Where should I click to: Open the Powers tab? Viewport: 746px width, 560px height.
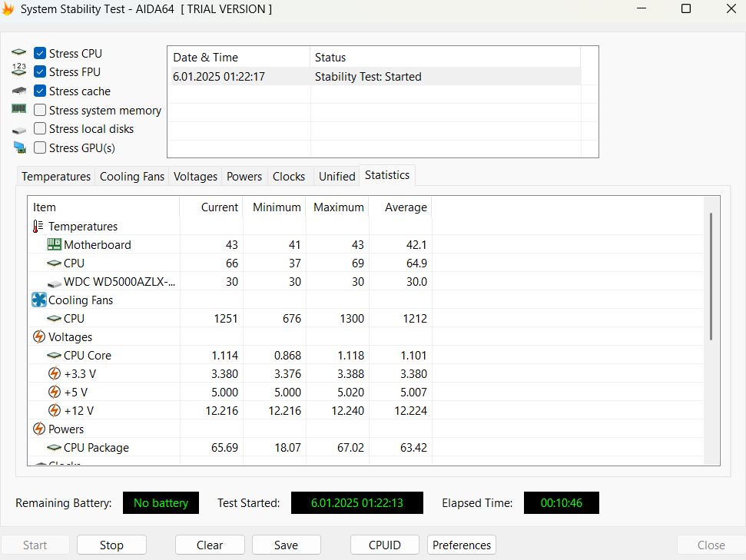(x=244, y=177)
